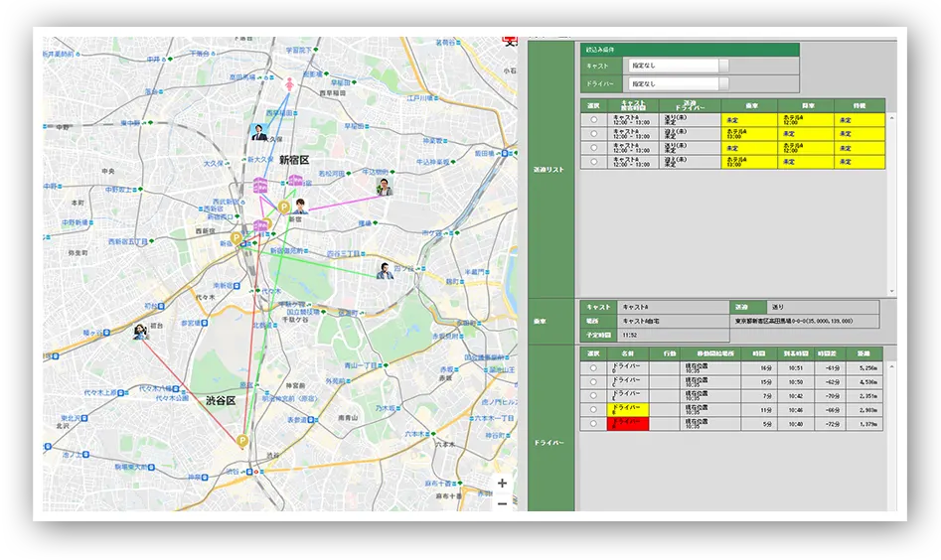Click the yellow highlighted ドライバー name cell
This screenshot has width=941, height=560.
pos(628,410)
